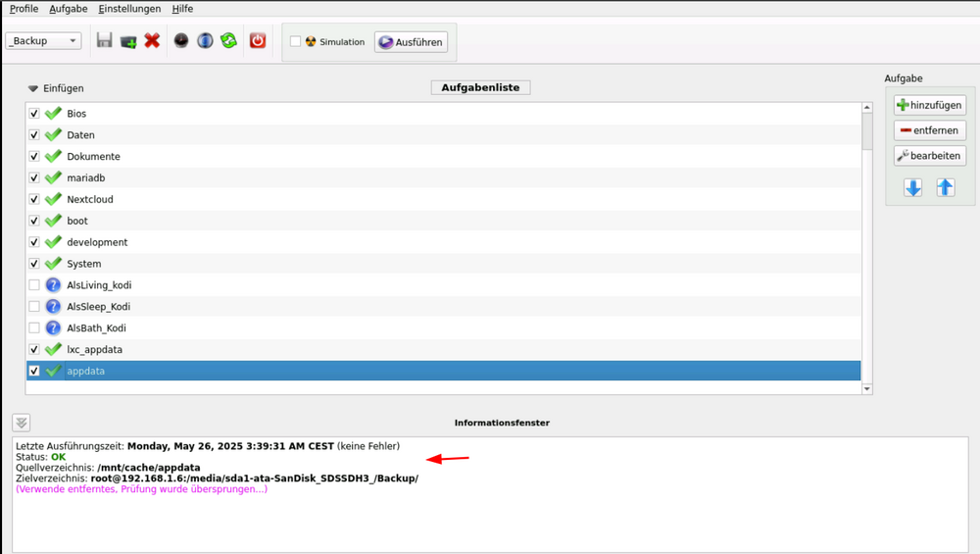Click the source path /mnt/cache/appdata
Screen dimensions: 980x554
coord(149,468)
